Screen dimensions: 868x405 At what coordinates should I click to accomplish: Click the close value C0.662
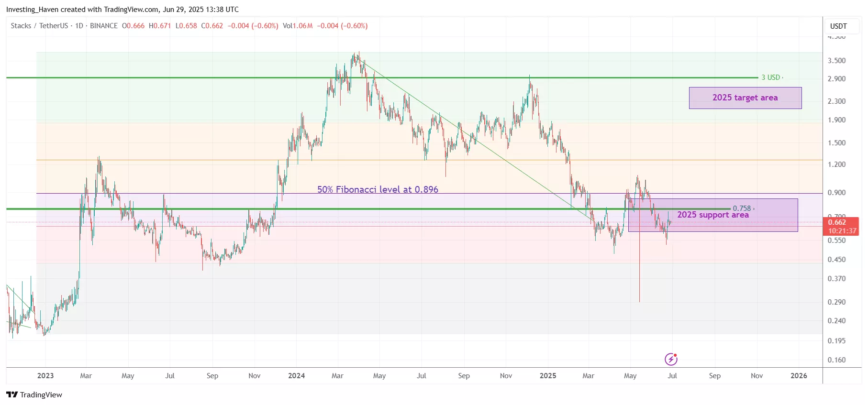pyautogui.click(x=212, y=26)
